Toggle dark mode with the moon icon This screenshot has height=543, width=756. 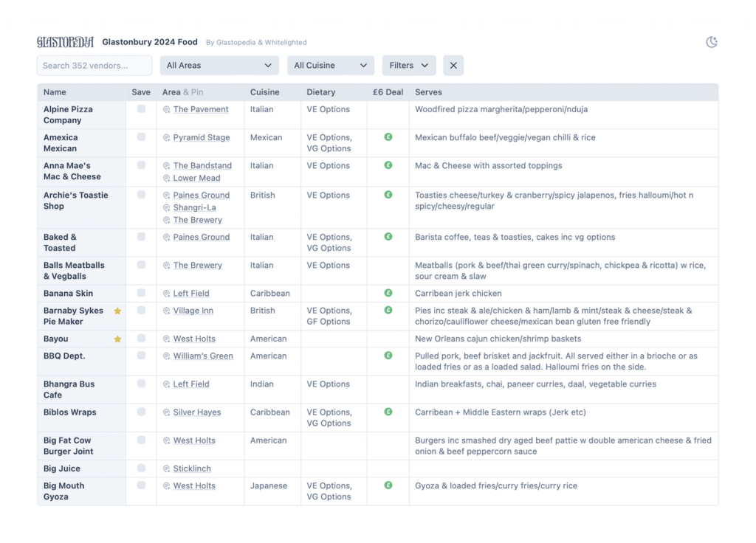tap(712, 42)
